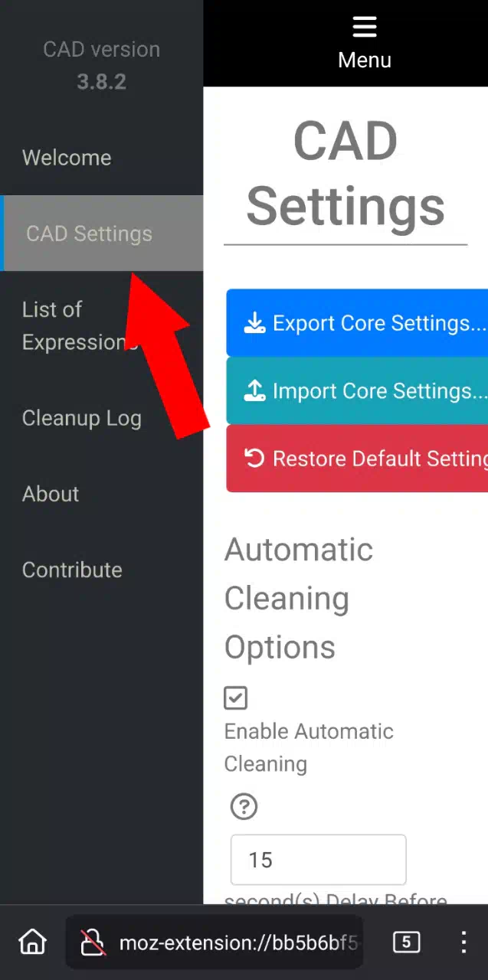Toggle Enable Automatic Cleaning checkbox

[236, 697]
